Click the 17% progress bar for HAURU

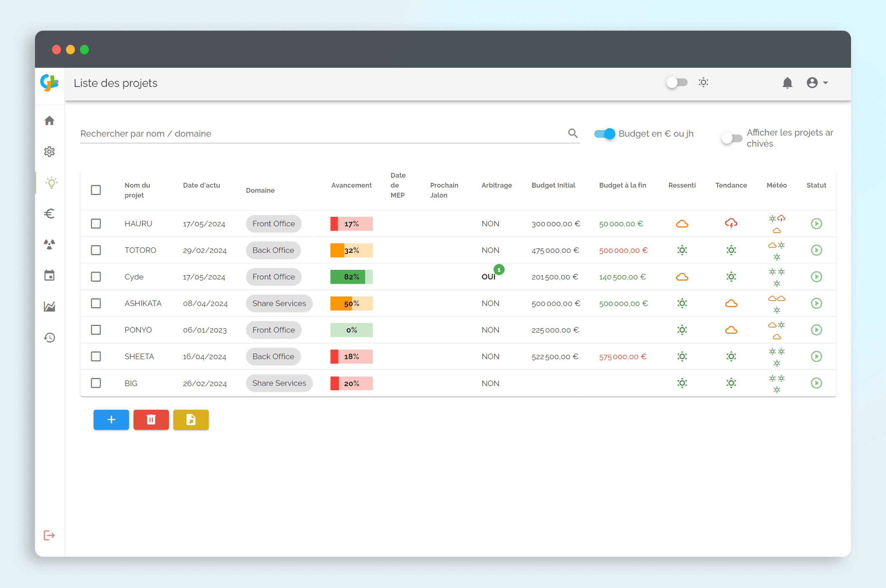[x=351, y=224]
